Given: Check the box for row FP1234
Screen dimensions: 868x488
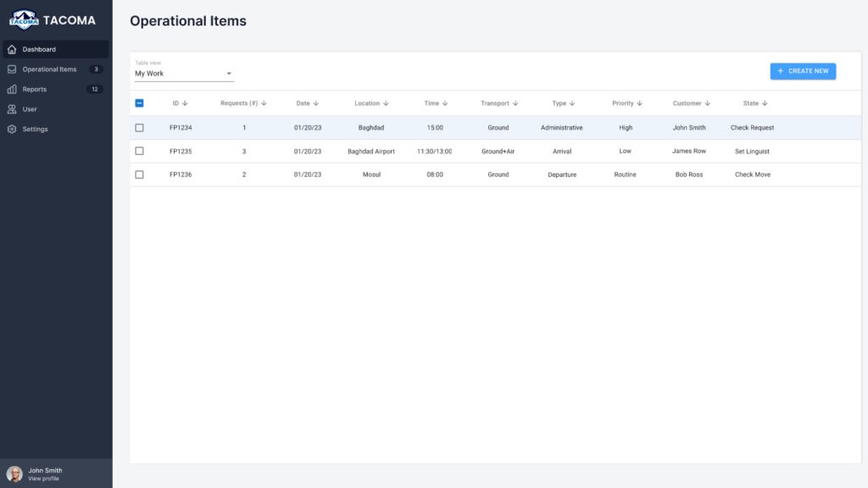Looking at the screenshot, I should click(x=140, y=128).
